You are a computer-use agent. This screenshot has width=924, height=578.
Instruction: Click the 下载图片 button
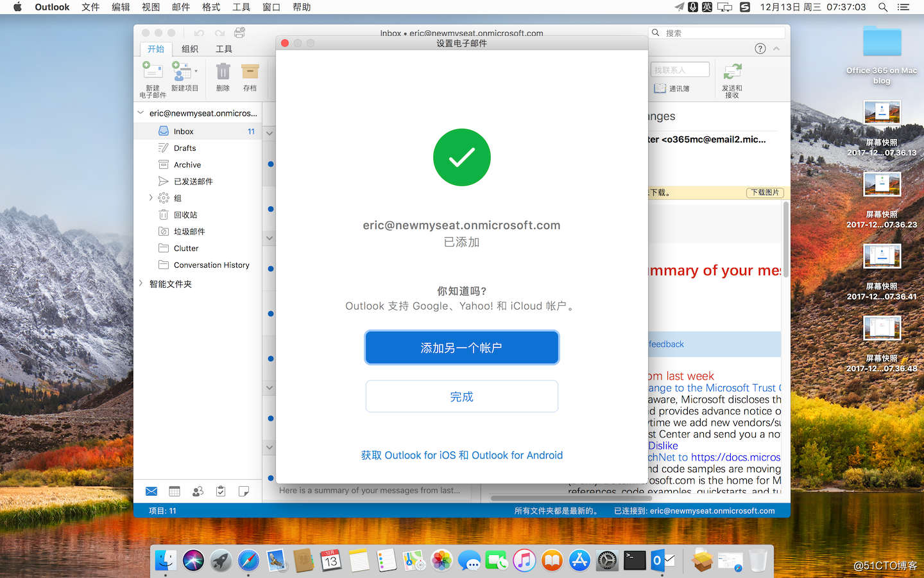[765, 193]
